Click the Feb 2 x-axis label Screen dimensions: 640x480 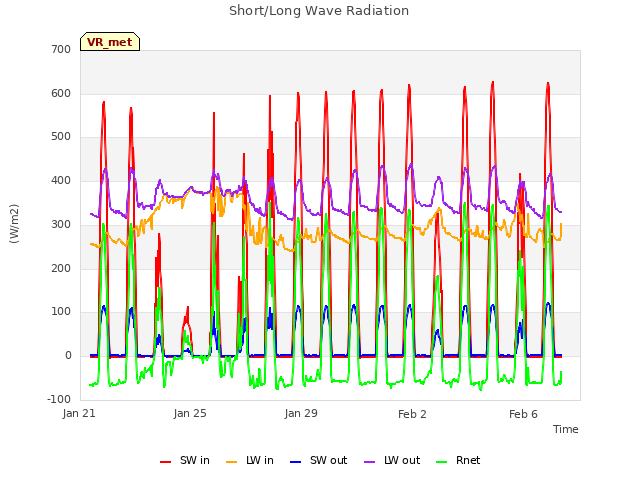(x=412, y=414)
